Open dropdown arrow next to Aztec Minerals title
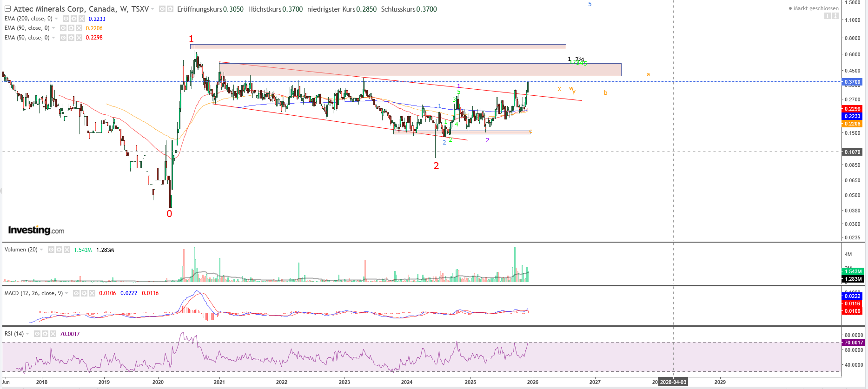This screenshot has height=389, width=868. tap(152, 9)
